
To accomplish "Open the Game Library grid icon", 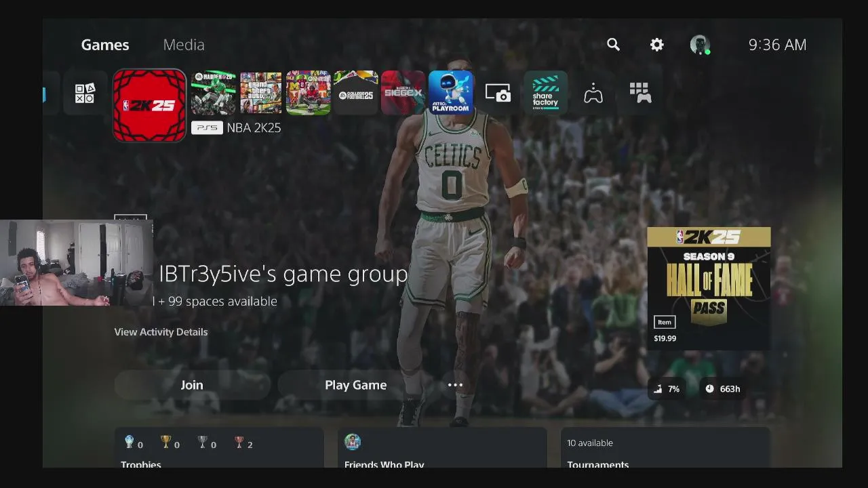I will pyautogui.click(x=641, y=94).
